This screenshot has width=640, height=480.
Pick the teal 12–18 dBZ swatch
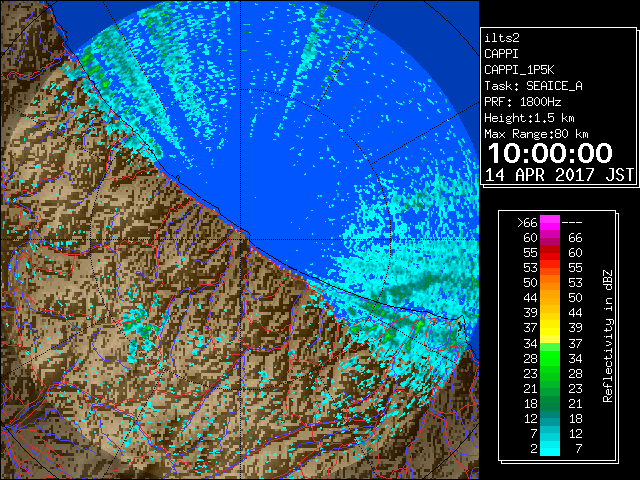point(550,418)
